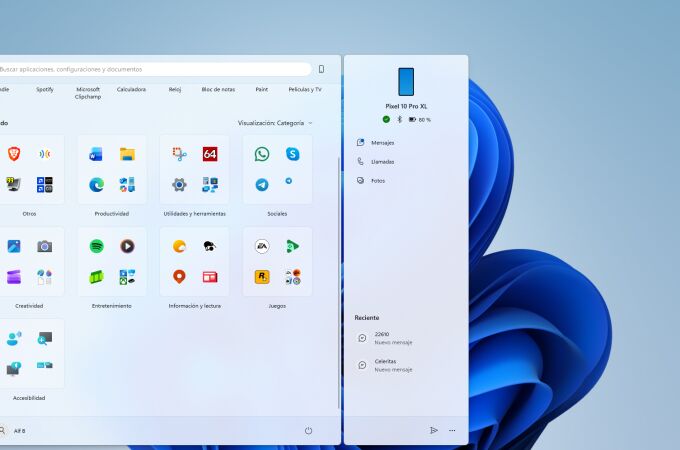Toggle the phone panel button beside the search box
The width and height of the screenshot is (680, 450).
(321, 69)
